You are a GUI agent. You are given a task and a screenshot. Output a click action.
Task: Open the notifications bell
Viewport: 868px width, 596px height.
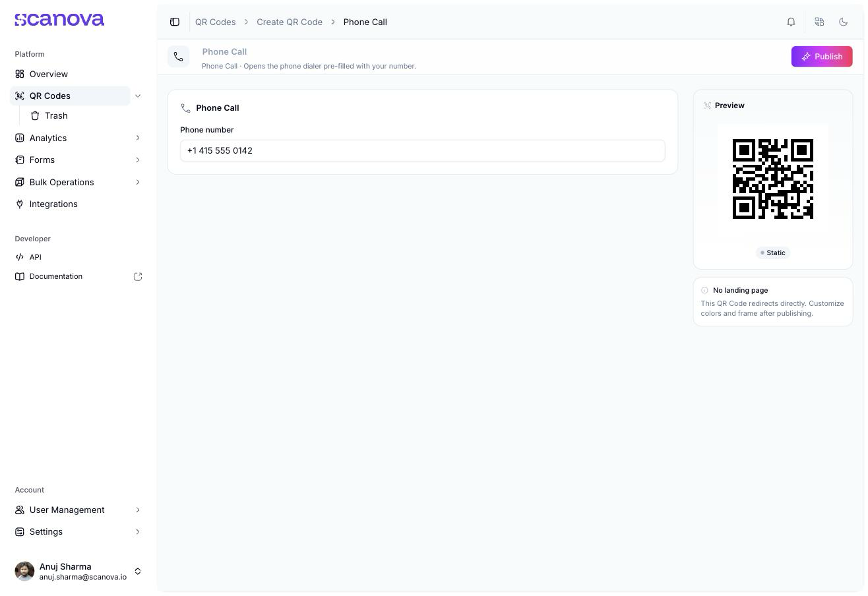791,22
